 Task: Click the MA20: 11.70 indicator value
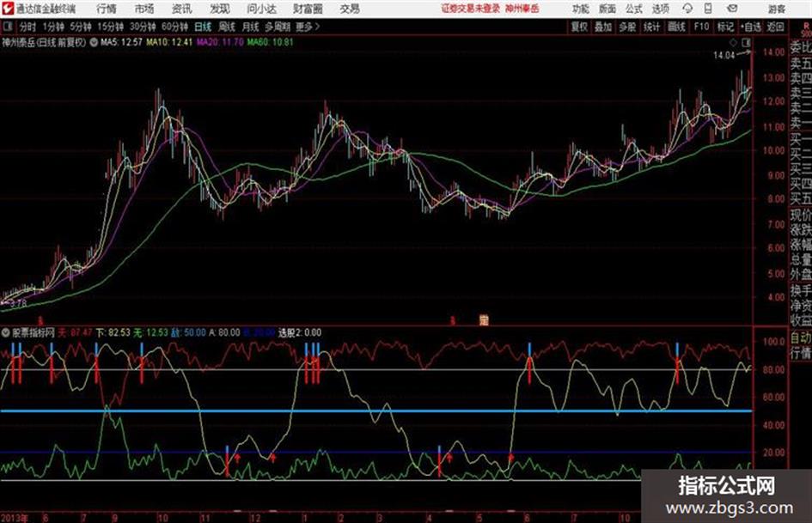(220, 42)
